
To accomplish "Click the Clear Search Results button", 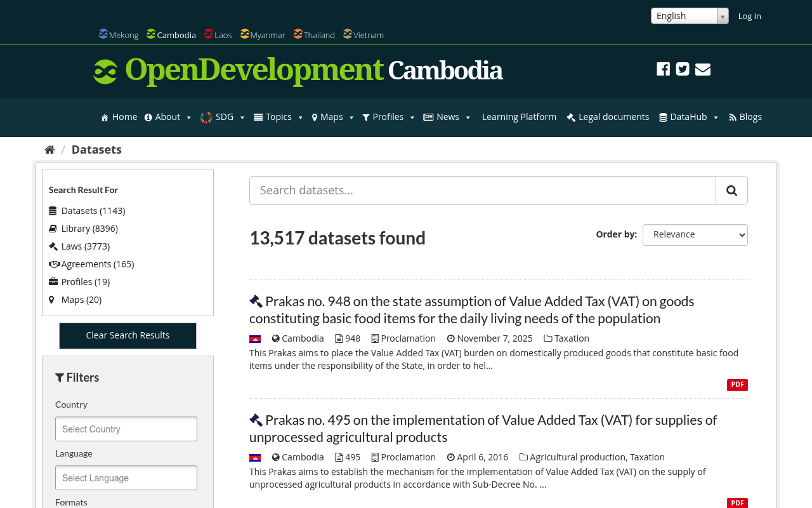I will pyautogui.click(x=128, y=336).
